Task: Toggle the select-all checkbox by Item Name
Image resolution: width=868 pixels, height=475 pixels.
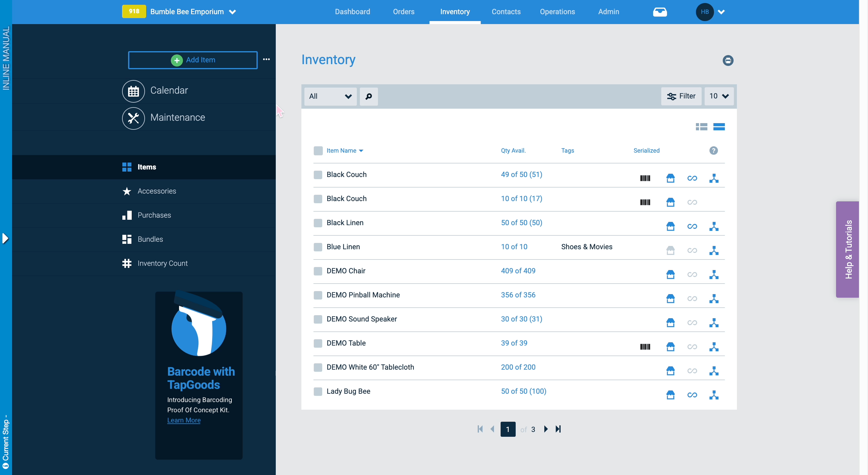Action: click(x=318, y=151)
